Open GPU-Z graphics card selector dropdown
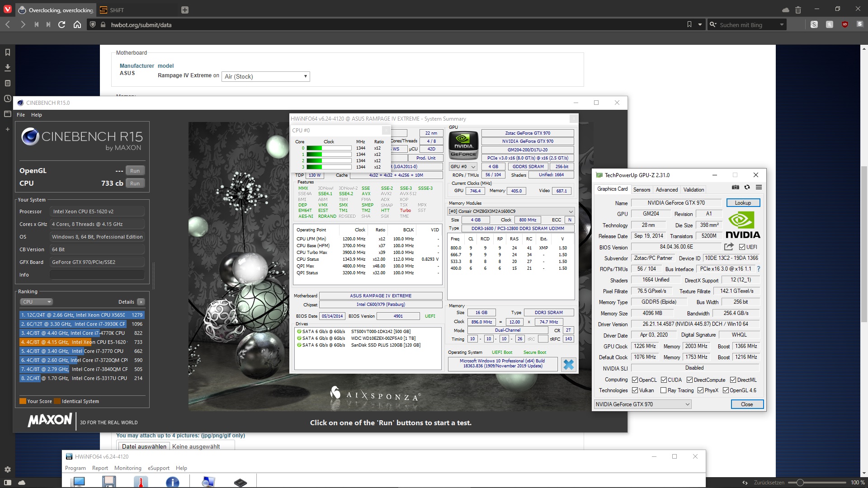The image size is (868, 488). pos(642,404)
